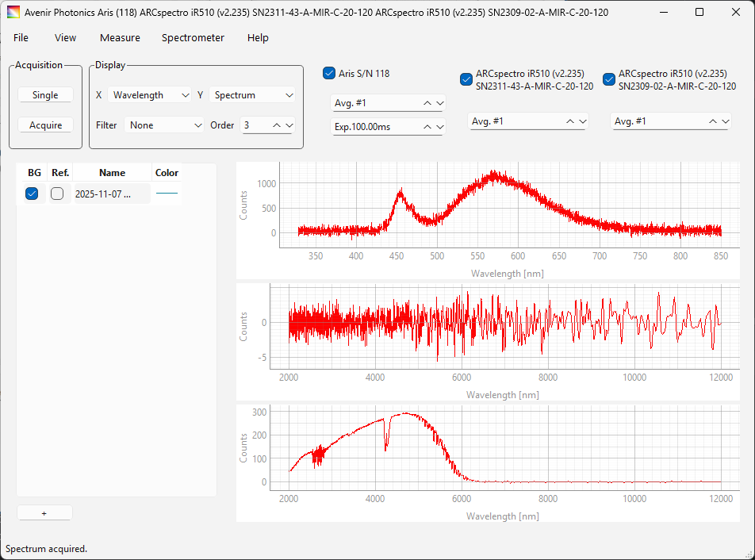Decrease the Order value with down arrow
The height and width of the screenshot is (560, 755).
click(289, 125)
